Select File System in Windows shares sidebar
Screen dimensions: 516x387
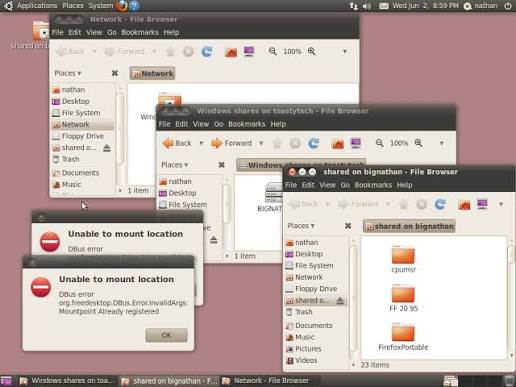pos(189,205)
